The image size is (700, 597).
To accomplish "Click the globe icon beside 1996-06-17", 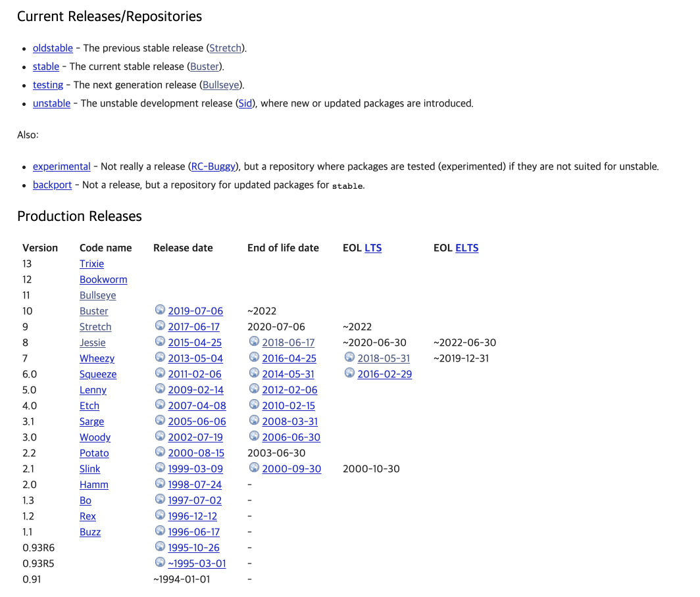I will [x=160, y=531].
